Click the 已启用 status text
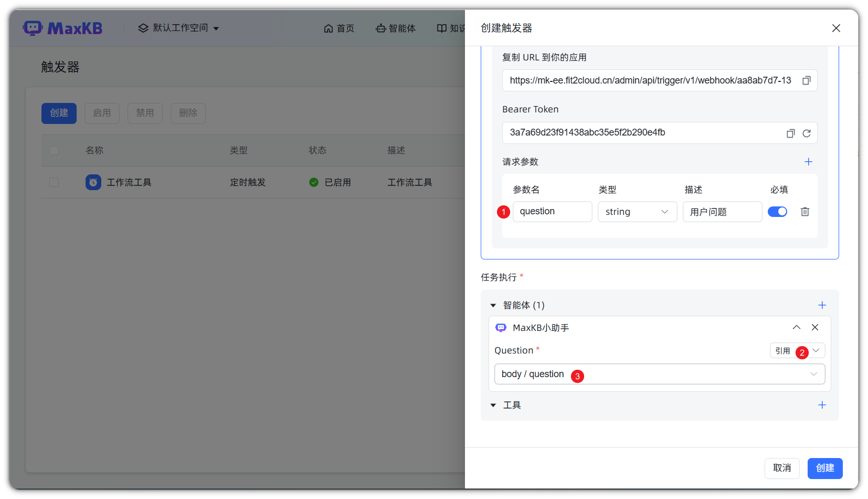This screenshot has height=499, width=868. (x=338, y=182)
